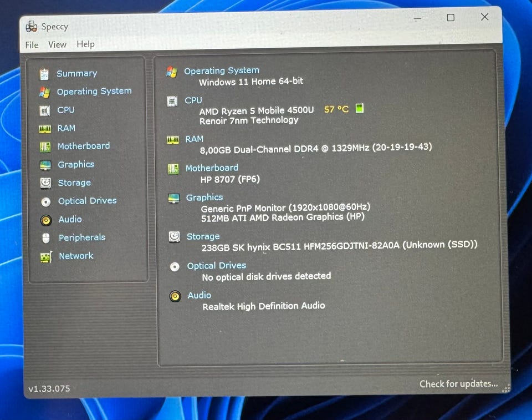Click CPU heading link in summary
This screenshot has width=532, height=420.
pos(193,100)
